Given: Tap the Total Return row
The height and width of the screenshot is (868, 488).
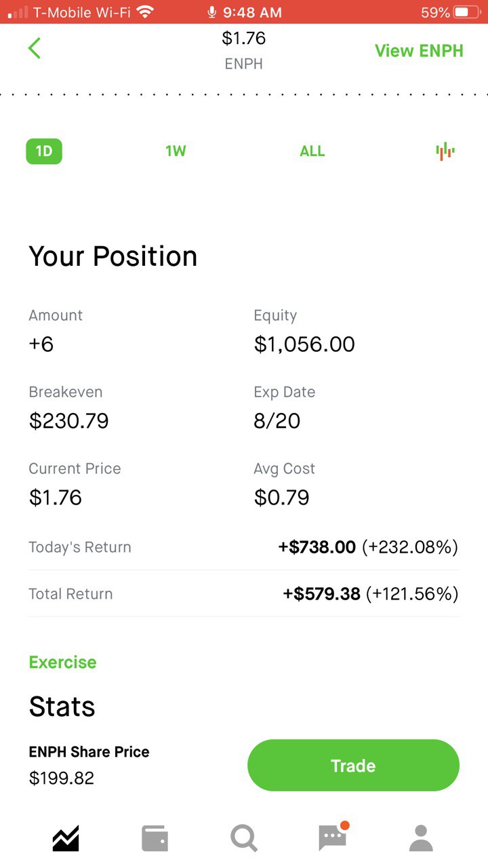Looking at the screenshot, I should (x=244, y=594).
